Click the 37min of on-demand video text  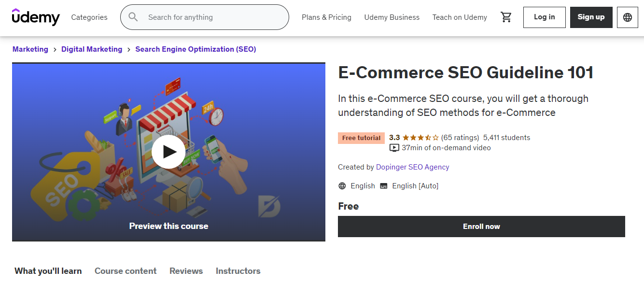point(446,148)
